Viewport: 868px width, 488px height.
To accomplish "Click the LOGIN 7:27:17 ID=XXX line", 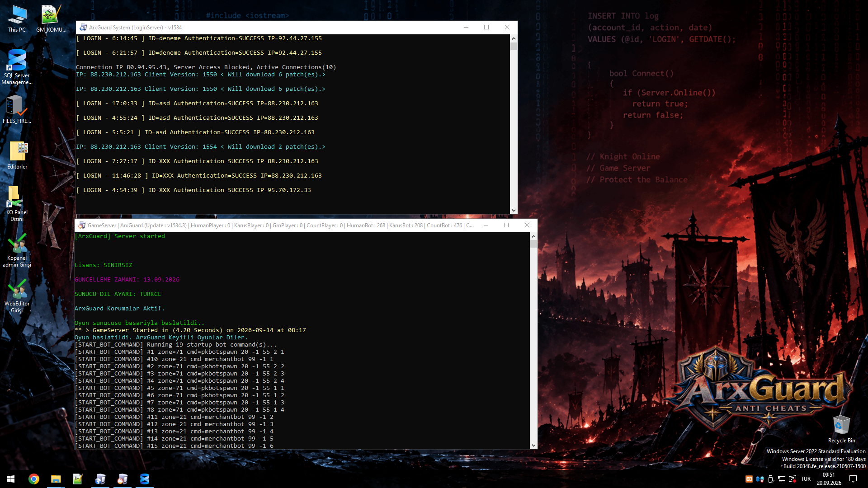I will pyautogui.click(x=197, y=161).
